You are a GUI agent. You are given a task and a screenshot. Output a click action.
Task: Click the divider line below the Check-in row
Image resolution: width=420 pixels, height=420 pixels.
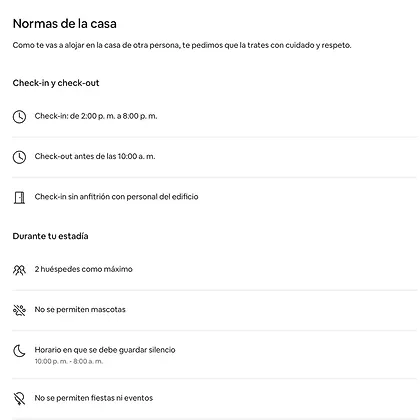click(214, 137)
